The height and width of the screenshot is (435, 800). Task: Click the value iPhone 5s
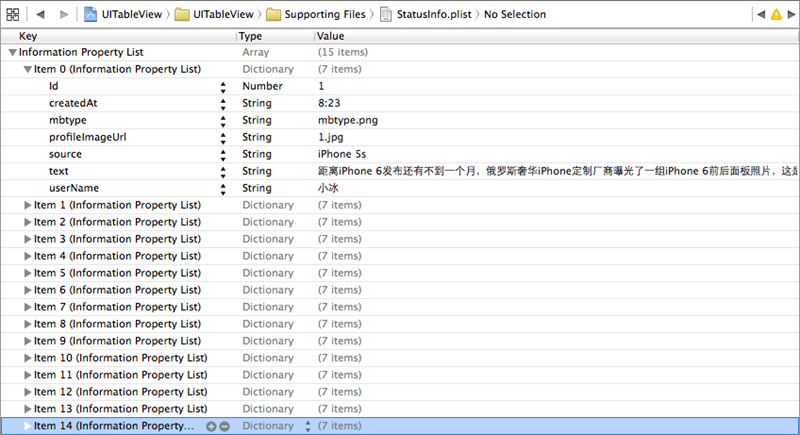coord(342,154)
